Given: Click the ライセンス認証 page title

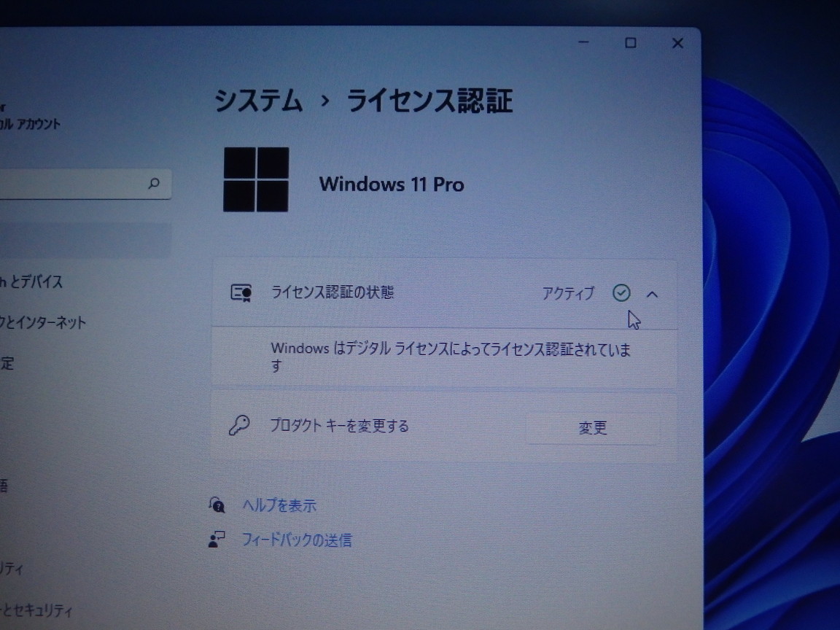Looking at the screenshot, I should pos(429,101).
